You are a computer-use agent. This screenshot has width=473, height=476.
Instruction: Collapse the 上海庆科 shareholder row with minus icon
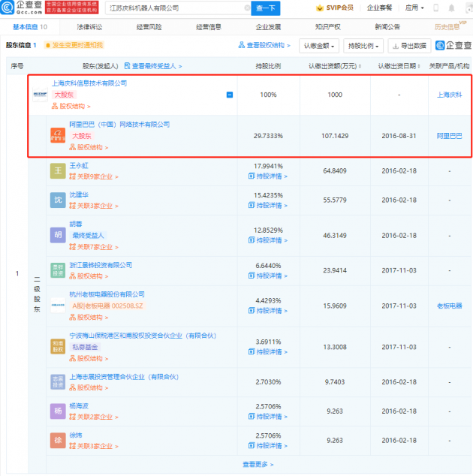(x=230, y=95)
